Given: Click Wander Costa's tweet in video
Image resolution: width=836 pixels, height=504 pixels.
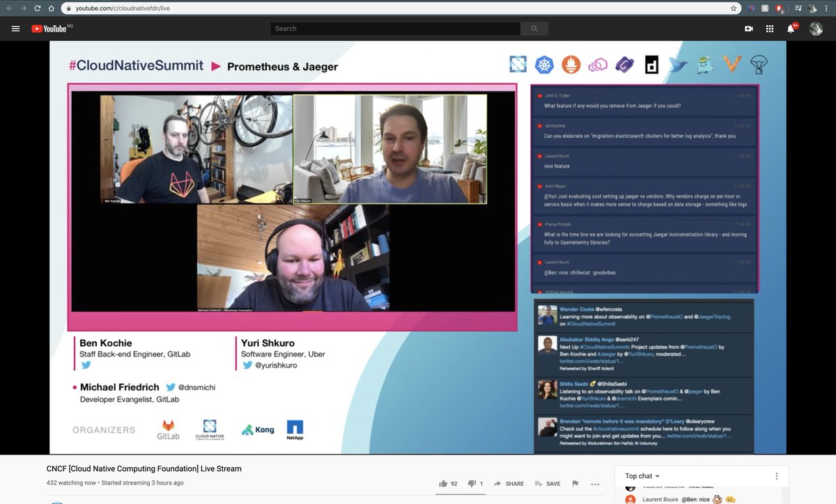Looking at the screenshot, I should [644, 315].
